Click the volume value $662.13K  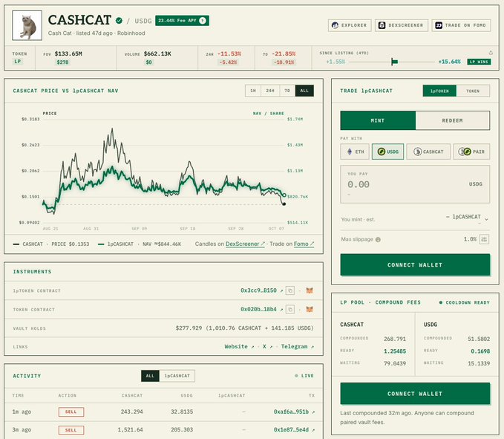coord(157,53)
